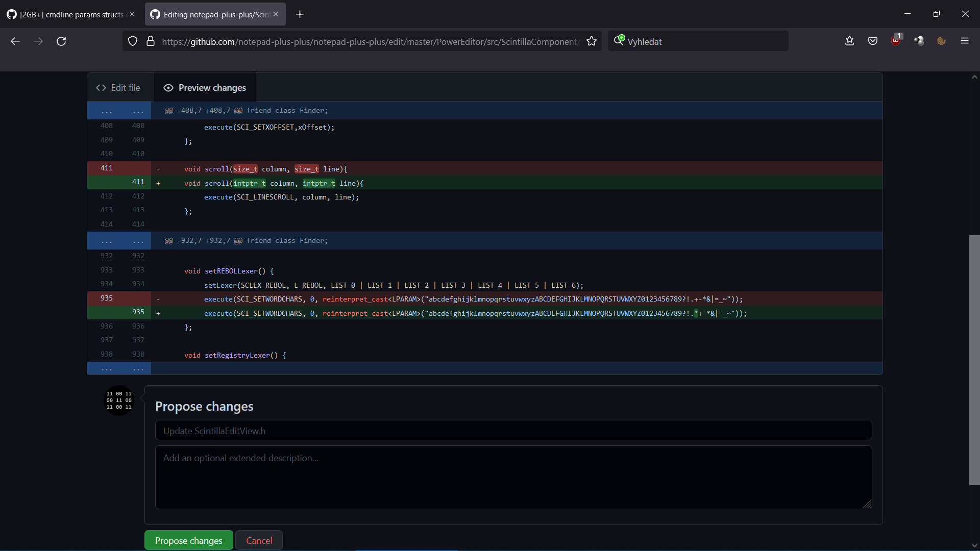Bookmark this page with the star icon
This screenshot has width=980, height=551.
click(592, 41)
